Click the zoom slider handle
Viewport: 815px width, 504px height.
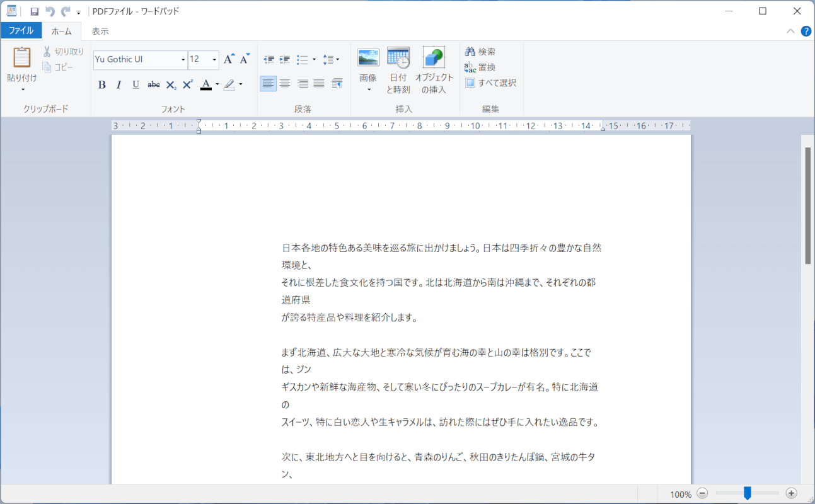point(748,493)
